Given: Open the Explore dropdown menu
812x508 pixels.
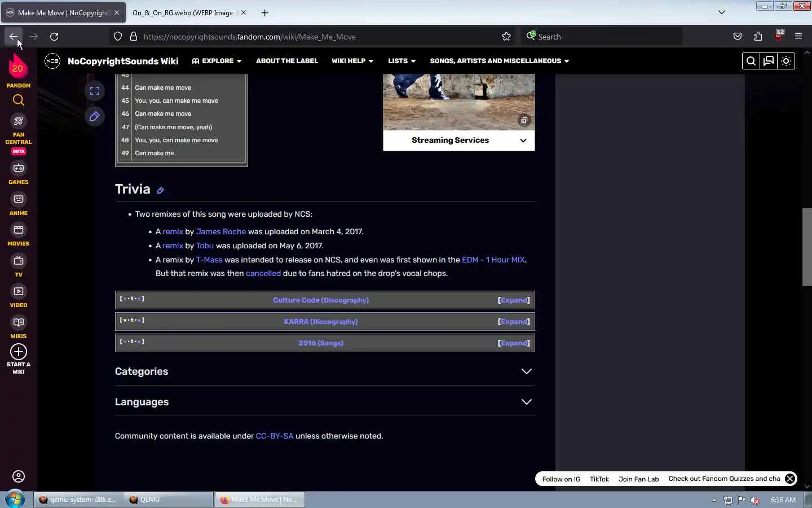Looking at the screenshot, I should coord(217,61).
